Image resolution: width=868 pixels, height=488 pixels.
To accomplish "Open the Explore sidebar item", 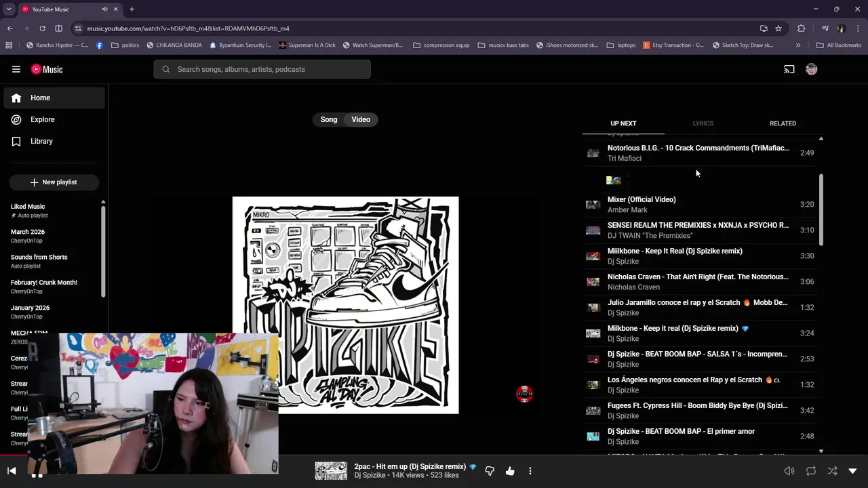I will 54,119.
